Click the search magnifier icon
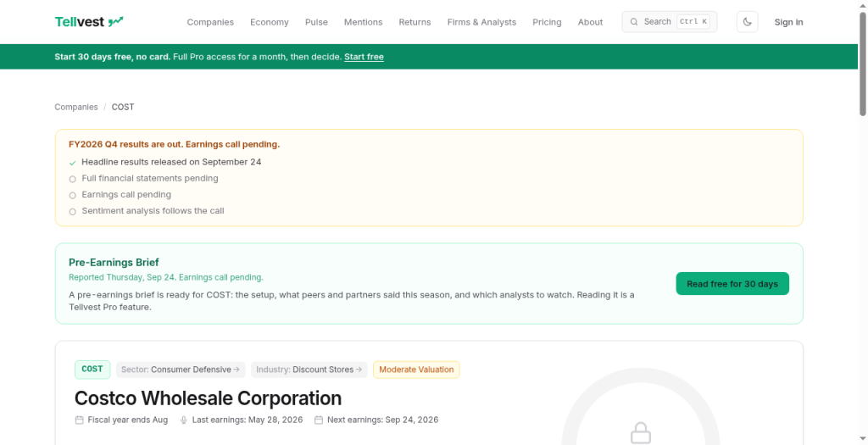Viewport: 868px width, 445px height. click(x=634, y=21)
